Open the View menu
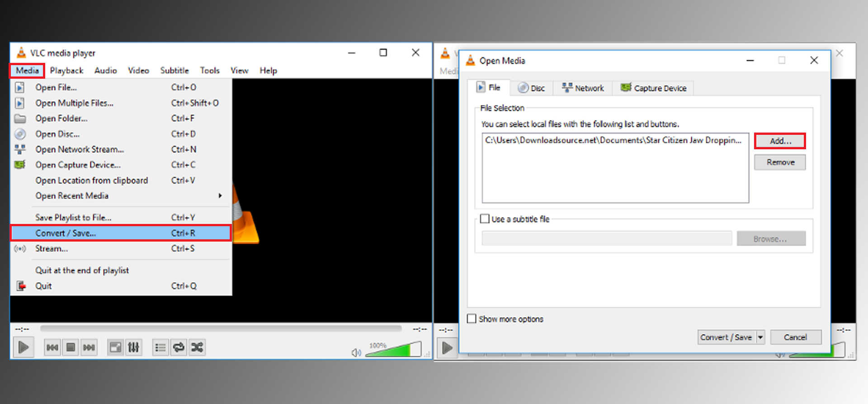This screenshot has height=404, width=868. (239, 71)
